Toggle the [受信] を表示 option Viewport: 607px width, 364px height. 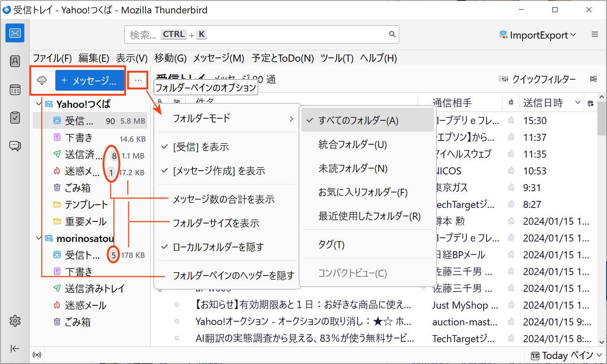(201, 147)
